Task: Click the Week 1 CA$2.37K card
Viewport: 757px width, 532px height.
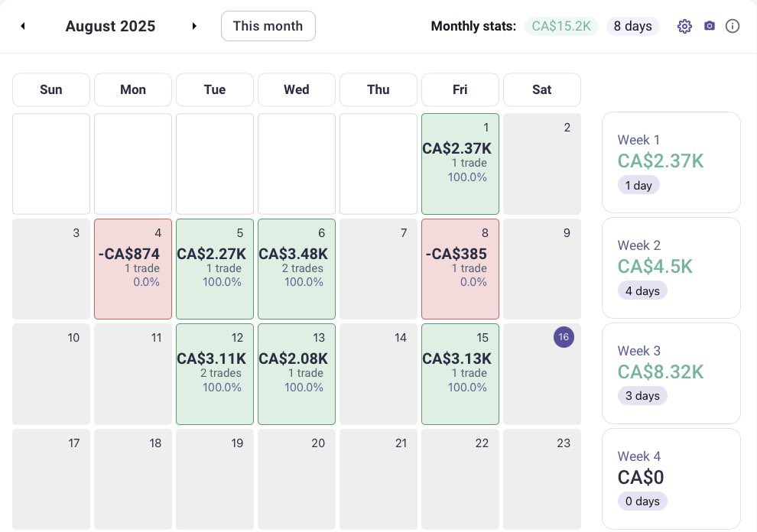Action: coord(671,161)
